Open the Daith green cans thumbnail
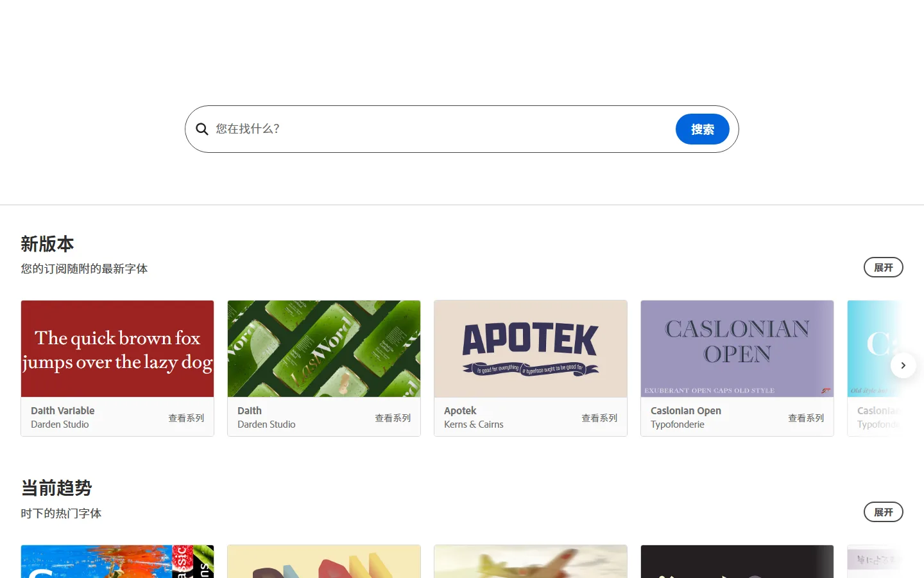 point(324,349)
